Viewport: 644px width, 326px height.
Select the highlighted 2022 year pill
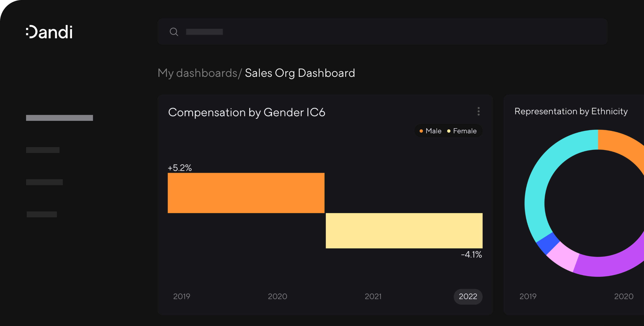tap(468, 297)
